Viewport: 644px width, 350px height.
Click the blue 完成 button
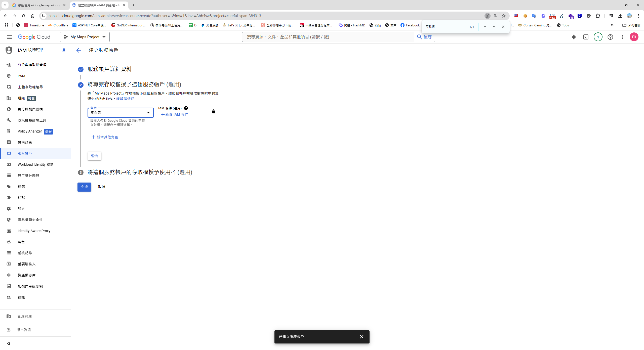pos(84,187)
